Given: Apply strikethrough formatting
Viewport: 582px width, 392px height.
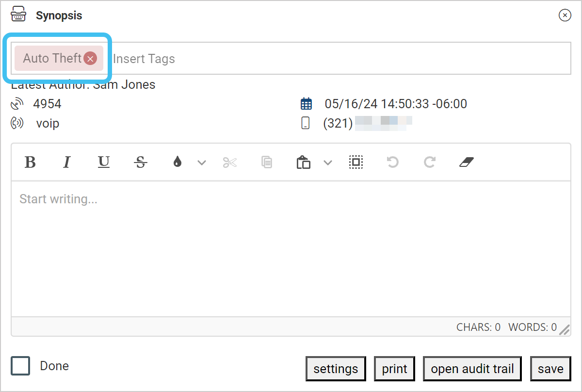Looking at the screenshot, I should tap(141, 162).
